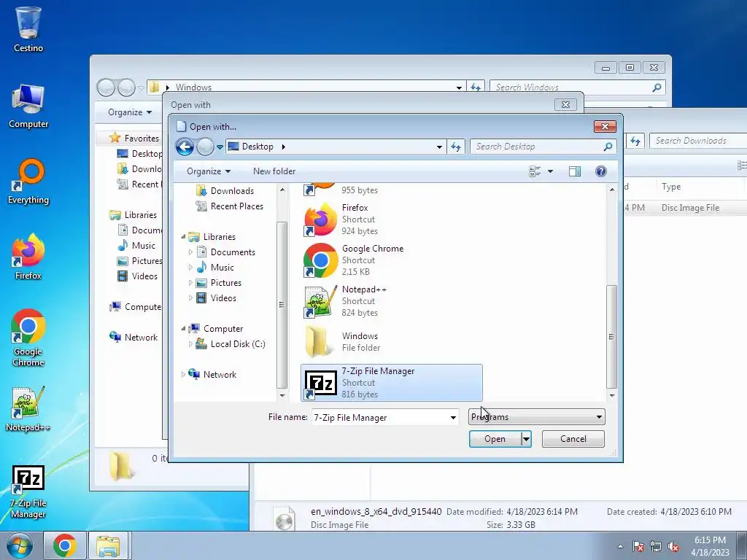The width and height of the screenshot is (747, 560).
Task: Select Favorites in Windows explorer sidebar
Action: (x=142, y=138)
